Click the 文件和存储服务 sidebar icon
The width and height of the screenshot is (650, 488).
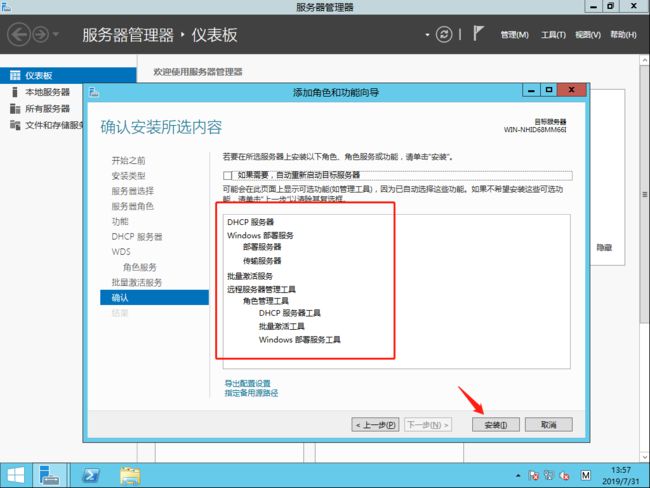point(15,125)
